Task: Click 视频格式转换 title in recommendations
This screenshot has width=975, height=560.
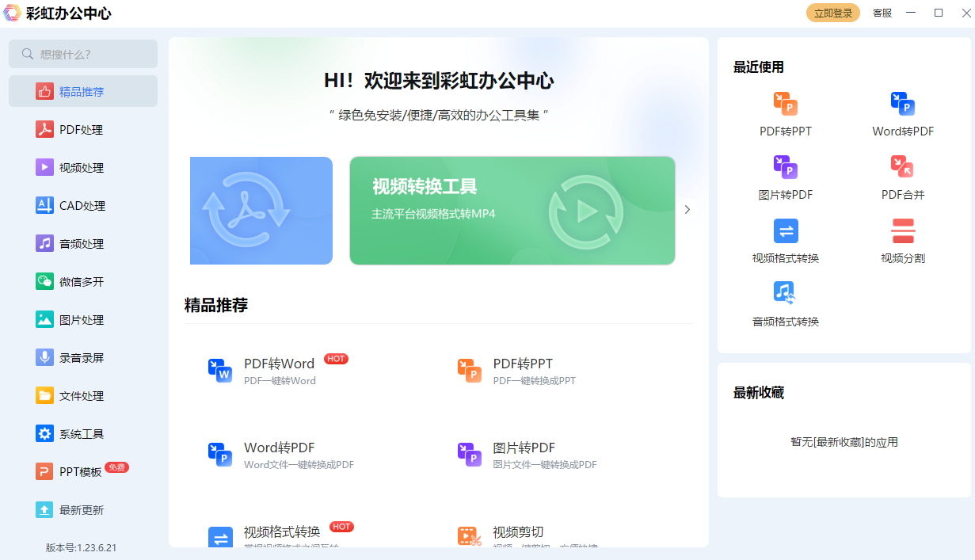Action: pos(282,531)
